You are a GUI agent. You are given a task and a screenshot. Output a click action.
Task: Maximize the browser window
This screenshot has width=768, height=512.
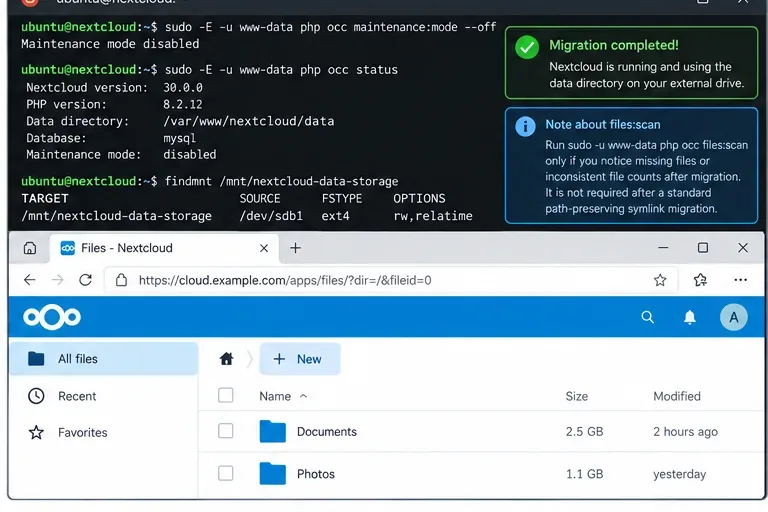(703, 248)
